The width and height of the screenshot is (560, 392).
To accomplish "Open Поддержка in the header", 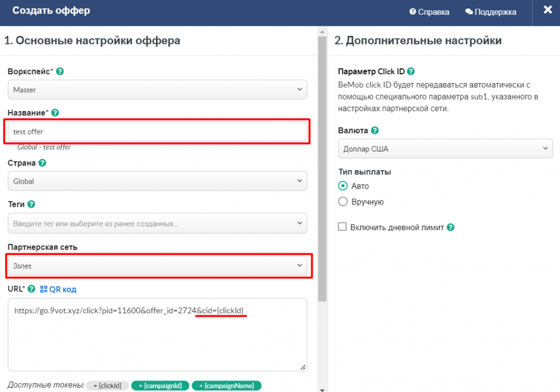I will click(491, 12).
